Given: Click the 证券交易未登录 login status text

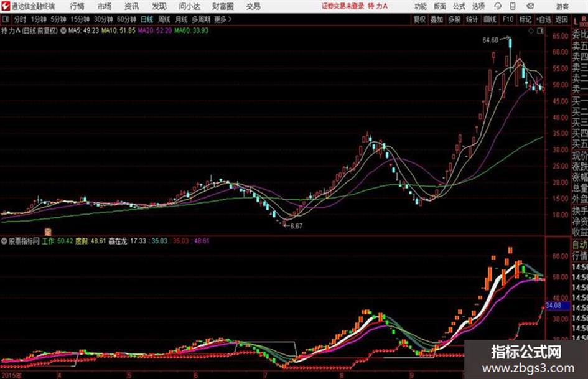Looking at the screenshot, I should click(x=343, y=6).
